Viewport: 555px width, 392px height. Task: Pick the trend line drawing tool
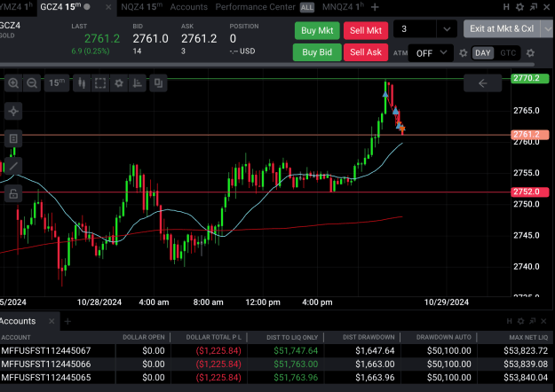(x=13, y=166)
